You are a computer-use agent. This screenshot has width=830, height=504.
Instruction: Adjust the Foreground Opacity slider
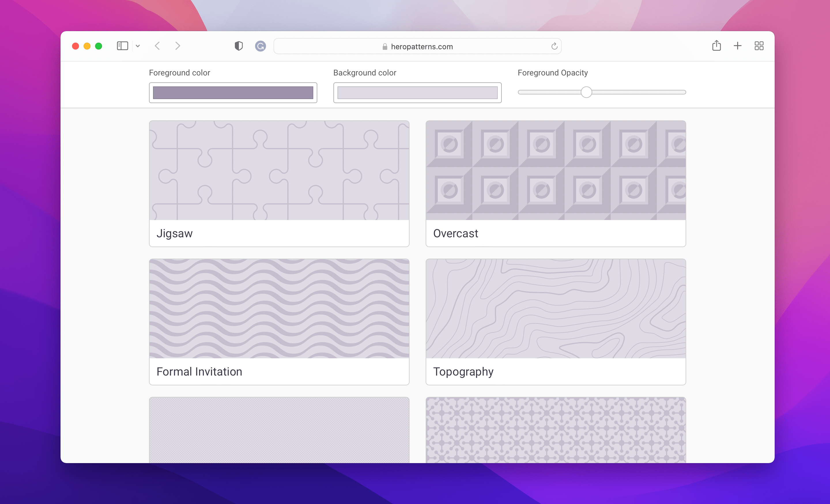(x=586, y=92)
